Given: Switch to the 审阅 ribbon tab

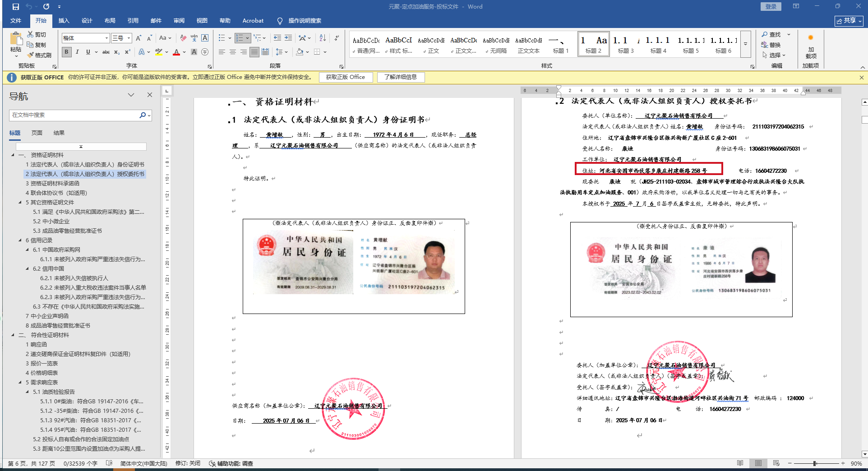Looking at the screenshot, I should click(x=179, y=21).
